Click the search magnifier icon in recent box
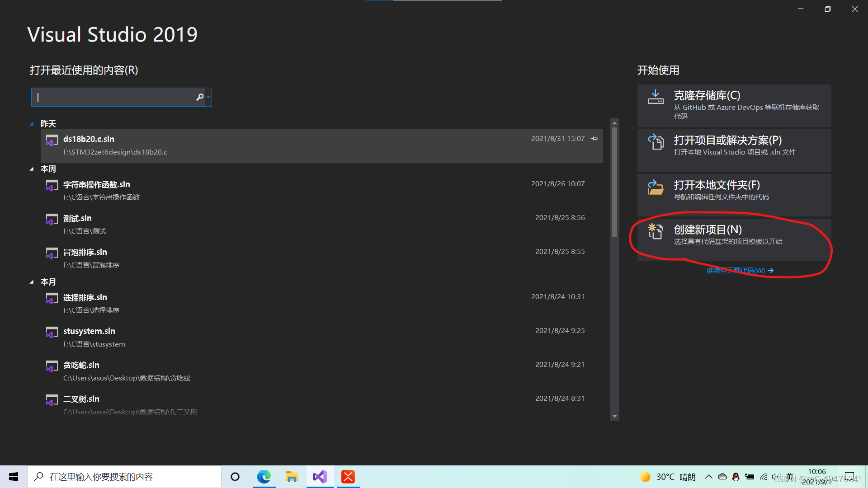Viewport: 868px width, 488px height. point(200,97)
